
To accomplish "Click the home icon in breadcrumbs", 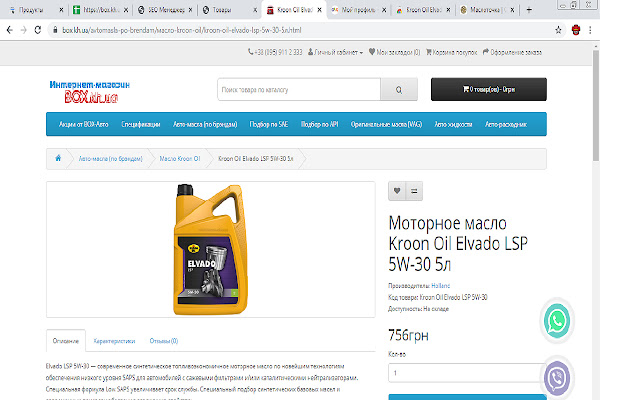I will pyautogui.click(x=58, y=158).
